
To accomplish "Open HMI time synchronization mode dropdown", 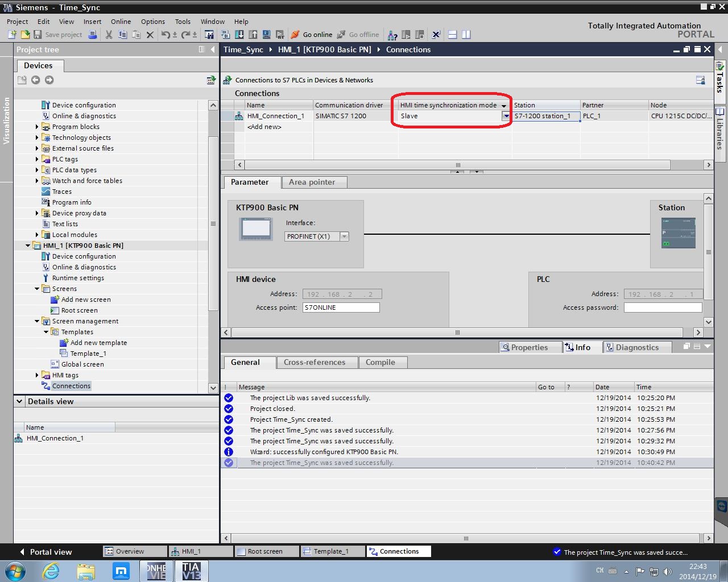I will pos(506,116).
